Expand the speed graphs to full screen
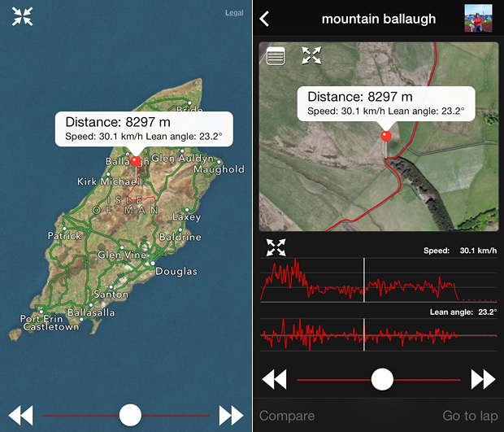 [x=276, y=248]
